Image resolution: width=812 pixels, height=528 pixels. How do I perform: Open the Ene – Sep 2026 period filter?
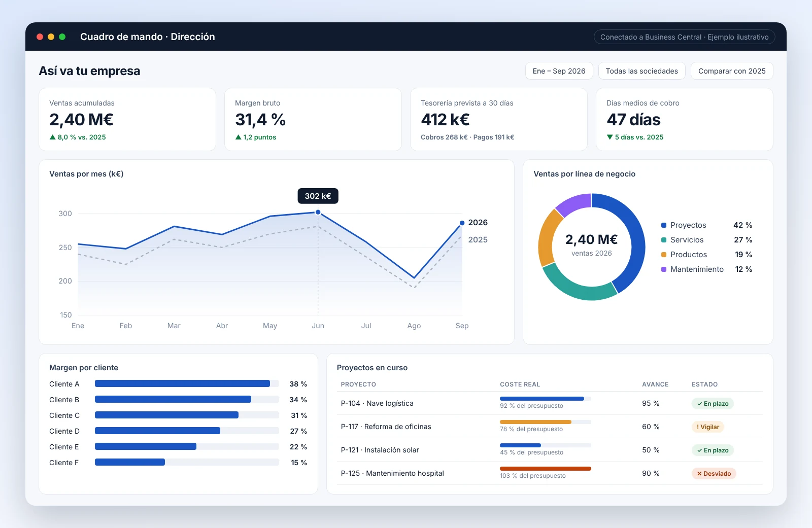click(x=559, y=71)
